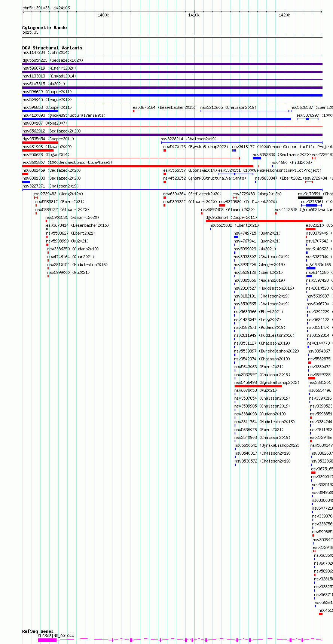This screenshot has height=644, width=333.
Task: Open variant nsv4749715 (Quan2021)
Action: point(257,234)
